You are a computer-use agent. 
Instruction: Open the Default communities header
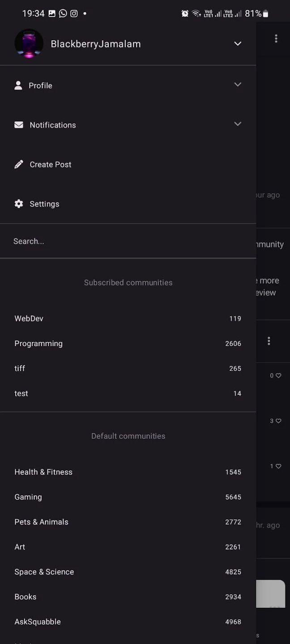pyautogui.click(x=128, y=436)
